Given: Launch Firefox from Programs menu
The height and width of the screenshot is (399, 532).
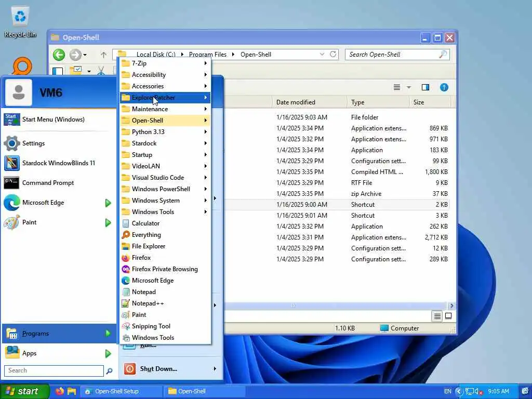Looking at the screenshot, I should point(165,258).
